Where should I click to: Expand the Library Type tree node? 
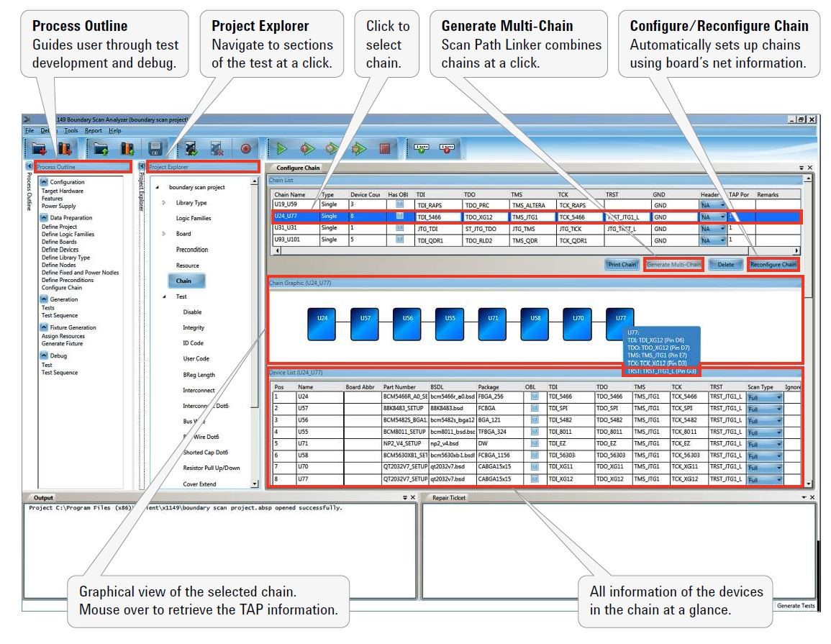pyautogui.click(x=163, y=203)
